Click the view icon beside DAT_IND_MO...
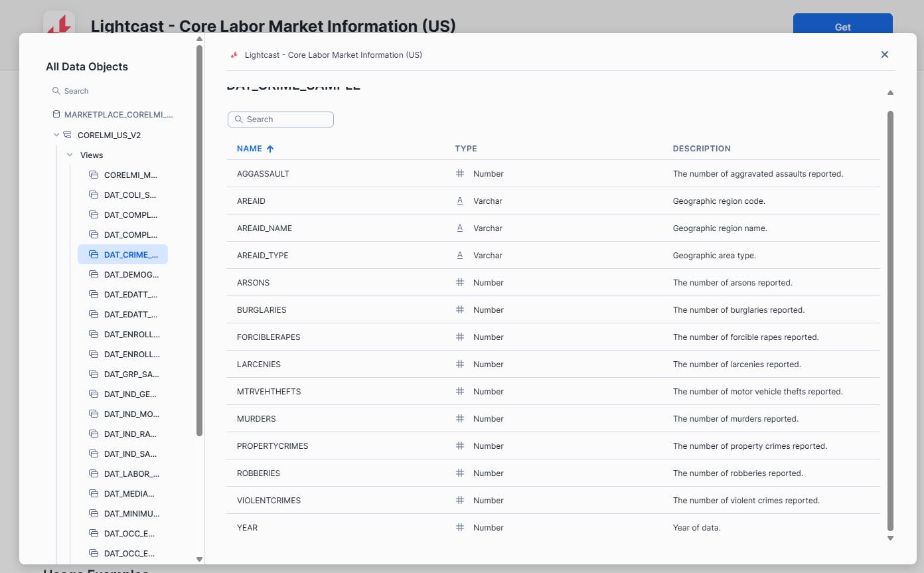This screenshot has height=573, width=924. (x=94, y=414)
